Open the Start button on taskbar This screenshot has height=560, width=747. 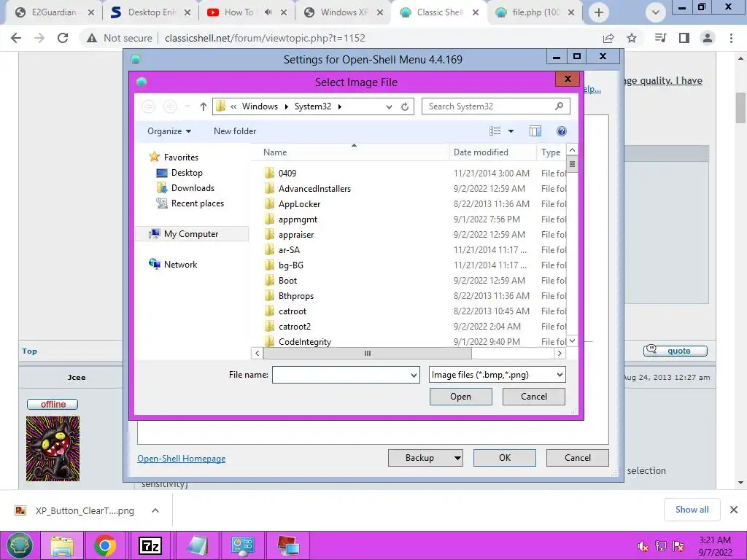(x=20, y=545)
